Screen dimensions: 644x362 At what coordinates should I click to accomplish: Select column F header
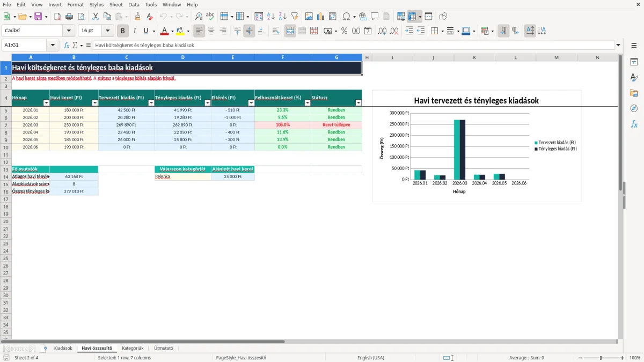tap(282, 57)
